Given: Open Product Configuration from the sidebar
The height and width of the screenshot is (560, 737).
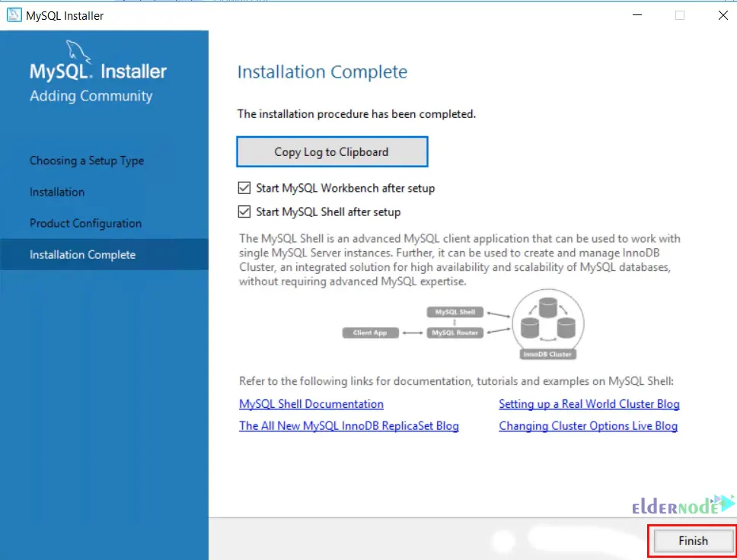Looking at the screenshot, I should [85, 223].
